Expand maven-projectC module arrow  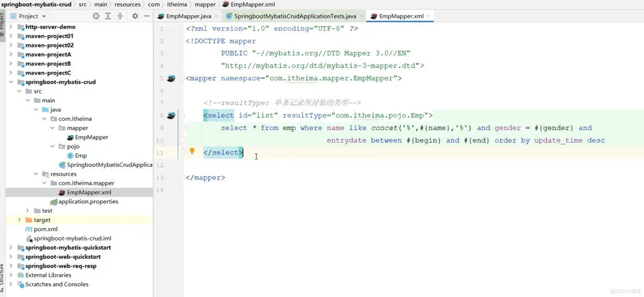11,73
